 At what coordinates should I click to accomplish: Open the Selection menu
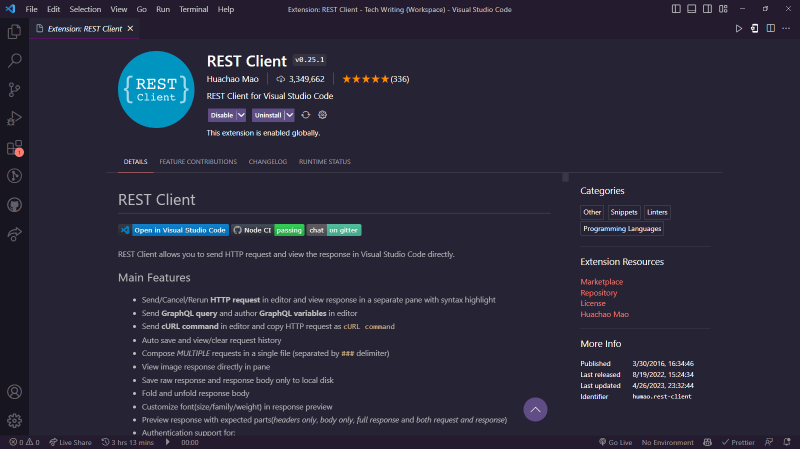85,9
